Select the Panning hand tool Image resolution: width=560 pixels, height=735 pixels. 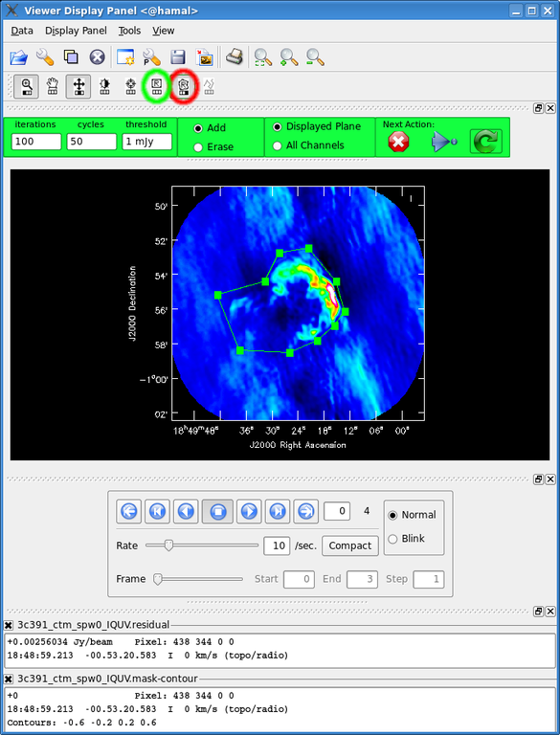53,87
